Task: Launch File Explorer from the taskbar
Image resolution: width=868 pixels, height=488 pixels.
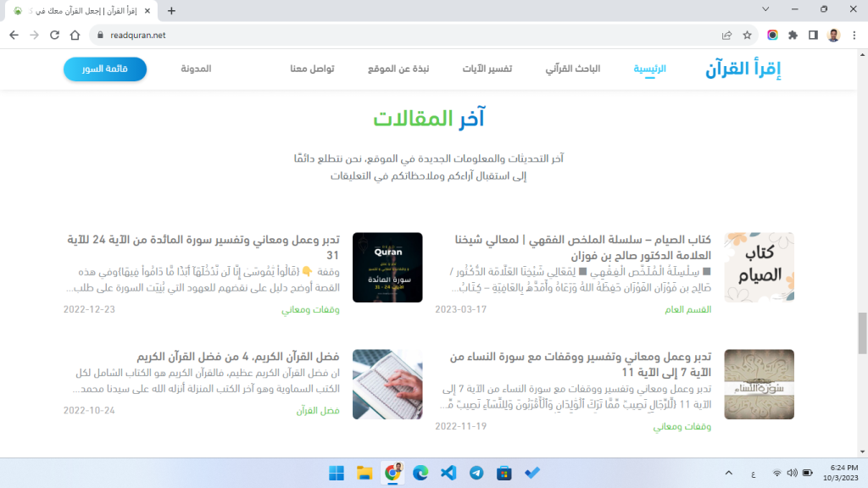Action: pyautogui.click(x=364, y=473)
